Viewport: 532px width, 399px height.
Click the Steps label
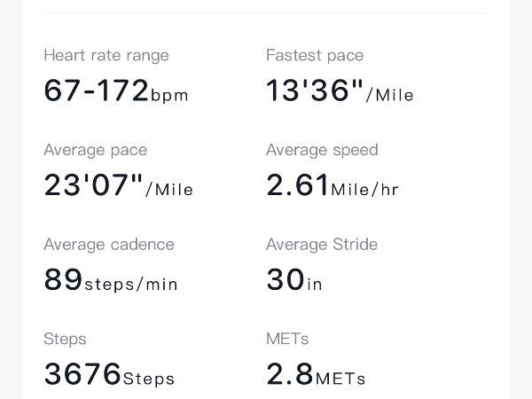pos(65,339)
